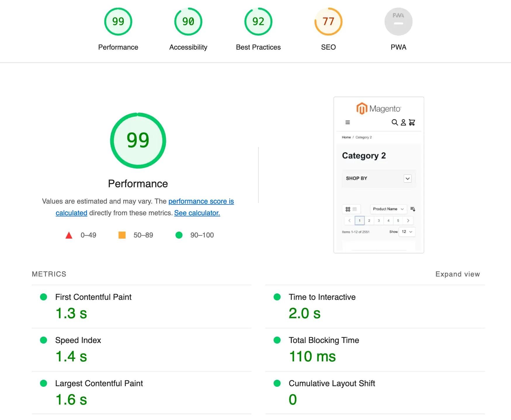Image resolution: width=511 pixels, height=420 pixels.
Task: Expand the SHOP BY filter chevron
Action: (x=408, y=178)
